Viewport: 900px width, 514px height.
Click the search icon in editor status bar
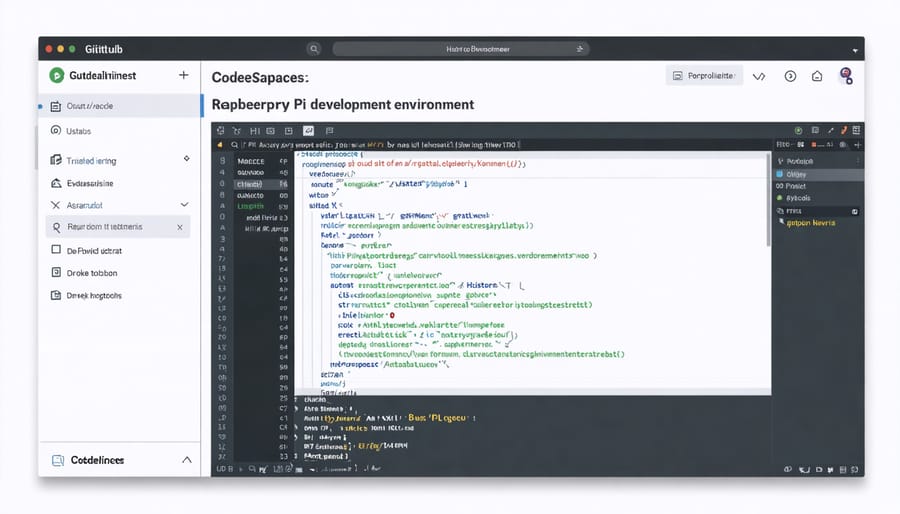pos(252,469)
